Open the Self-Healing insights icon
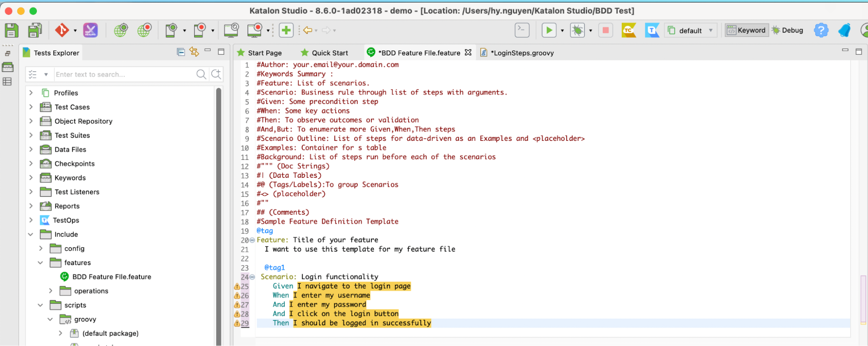 click(x=90, y=30)
